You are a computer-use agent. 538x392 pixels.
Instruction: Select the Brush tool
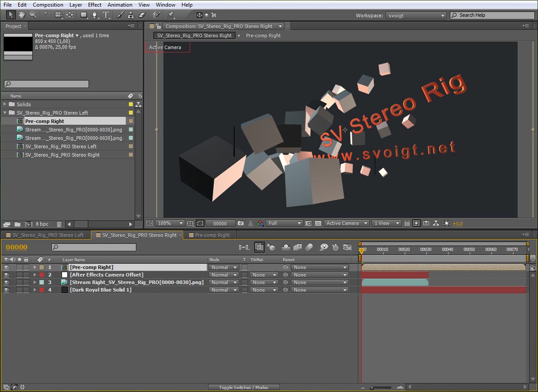coord(120,15)
